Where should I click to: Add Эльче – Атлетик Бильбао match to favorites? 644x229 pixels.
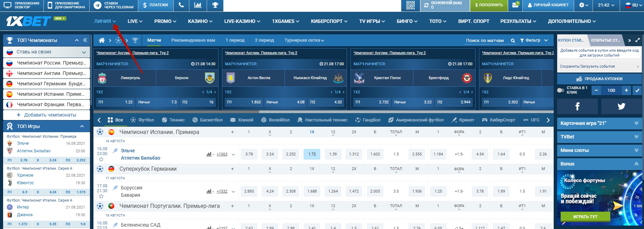coord(101,159)
